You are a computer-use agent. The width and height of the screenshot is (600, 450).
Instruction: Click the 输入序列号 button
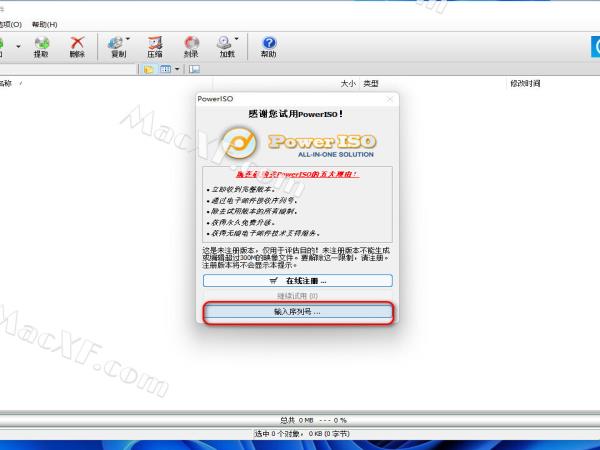point(298,312)
